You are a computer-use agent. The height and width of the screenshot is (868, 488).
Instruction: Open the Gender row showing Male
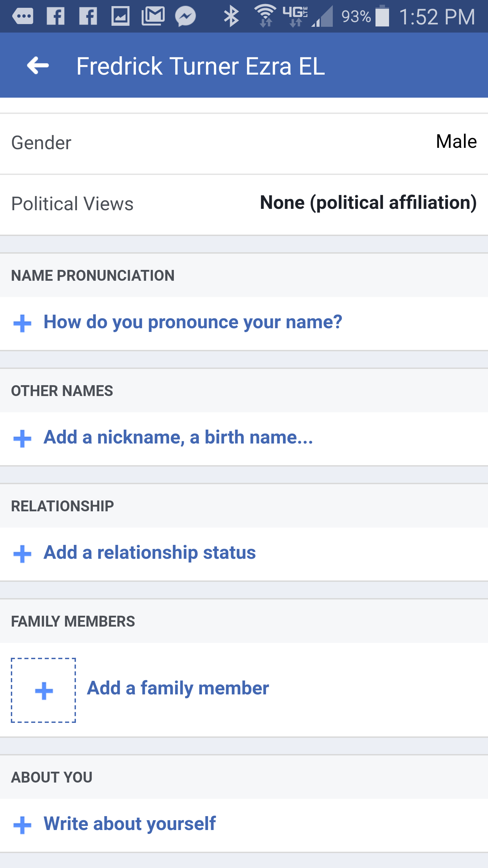[244, 142]
